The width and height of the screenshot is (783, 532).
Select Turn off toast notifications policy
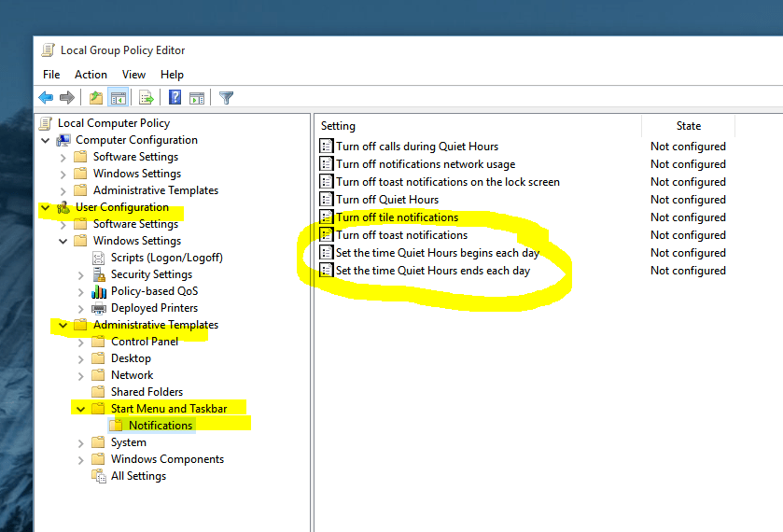[x=401, y=235]
